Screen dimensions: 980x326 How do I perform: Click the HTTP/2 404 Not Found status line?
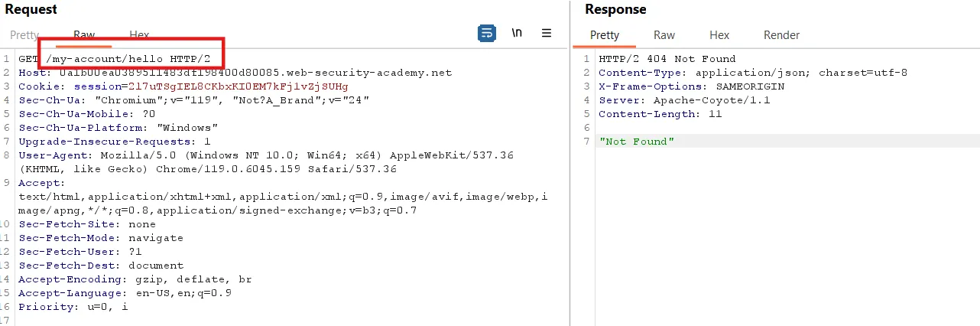(x=667, y=59)
